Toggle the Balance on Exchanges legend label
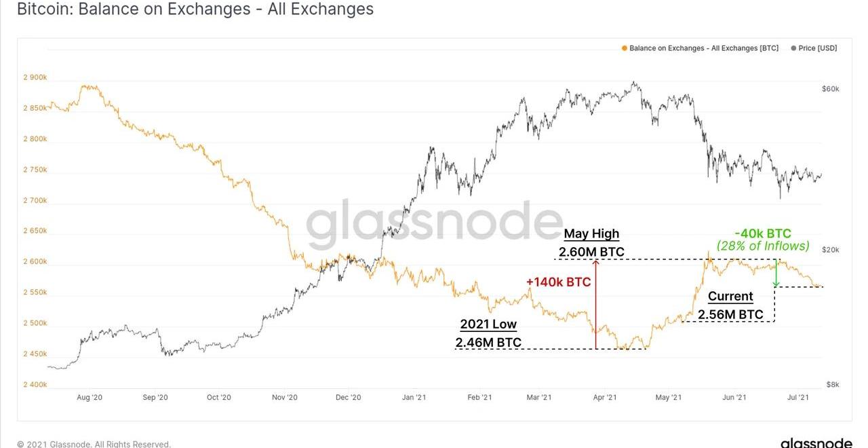This screenshot has width=868, height=448. [703, 48]
